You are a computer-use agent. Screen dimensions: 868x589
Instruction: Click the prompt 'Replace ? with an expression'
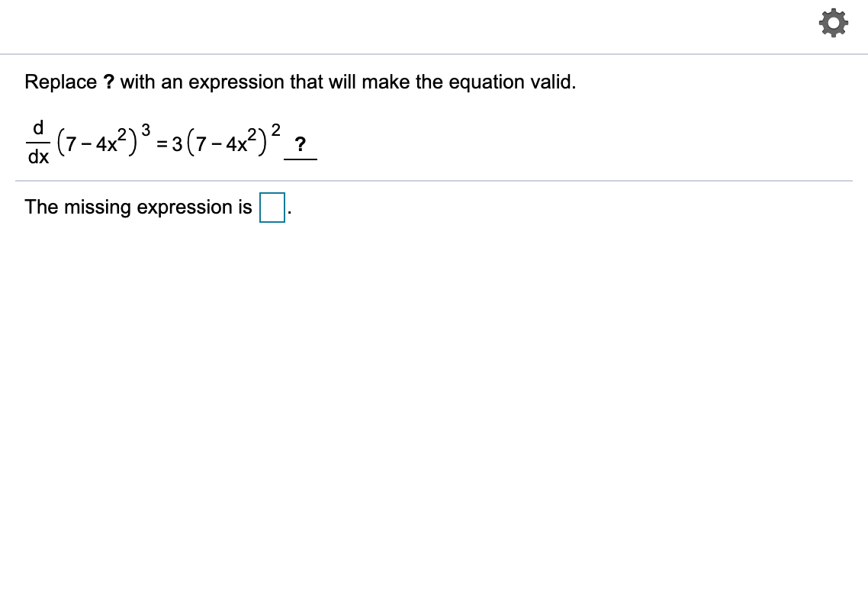[x=300, y=82]
